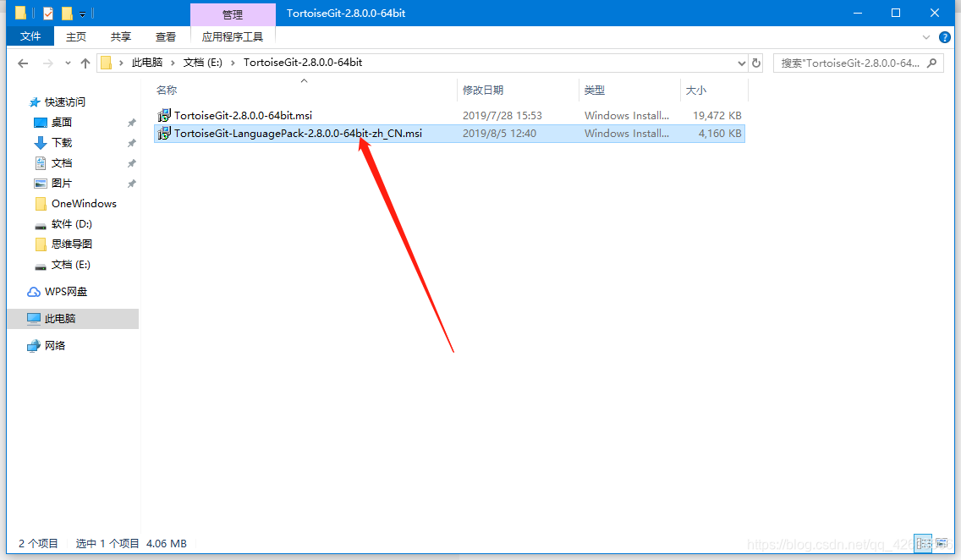This screenshot has width=961, height=560.
Task: Click the pin icon beside 文档
Action: [131, 163]
